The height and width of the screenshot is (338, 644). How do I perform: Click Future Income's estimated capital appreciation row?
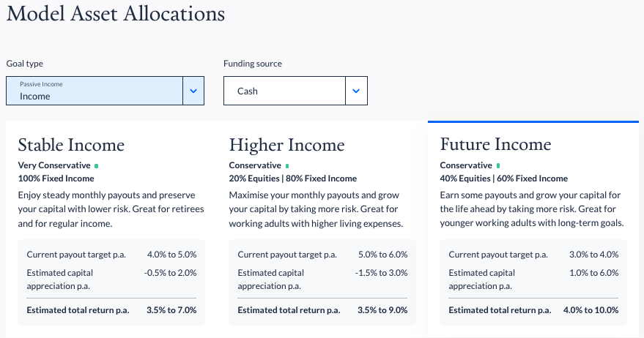coord(533,279)
